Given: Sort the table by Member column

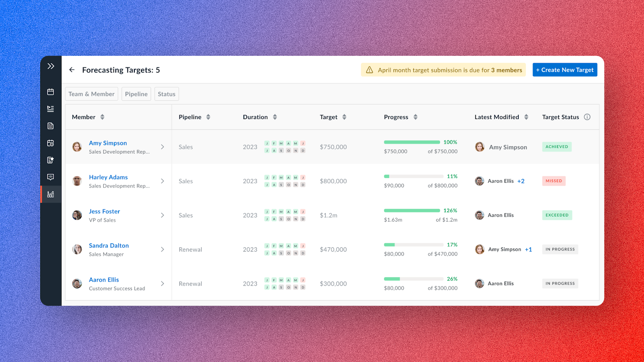Looking at the screenshot, I should point(102,117).
